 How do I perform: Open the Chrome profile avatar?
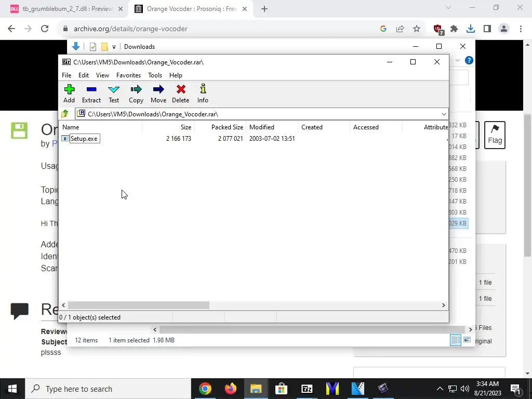point(504,29)
